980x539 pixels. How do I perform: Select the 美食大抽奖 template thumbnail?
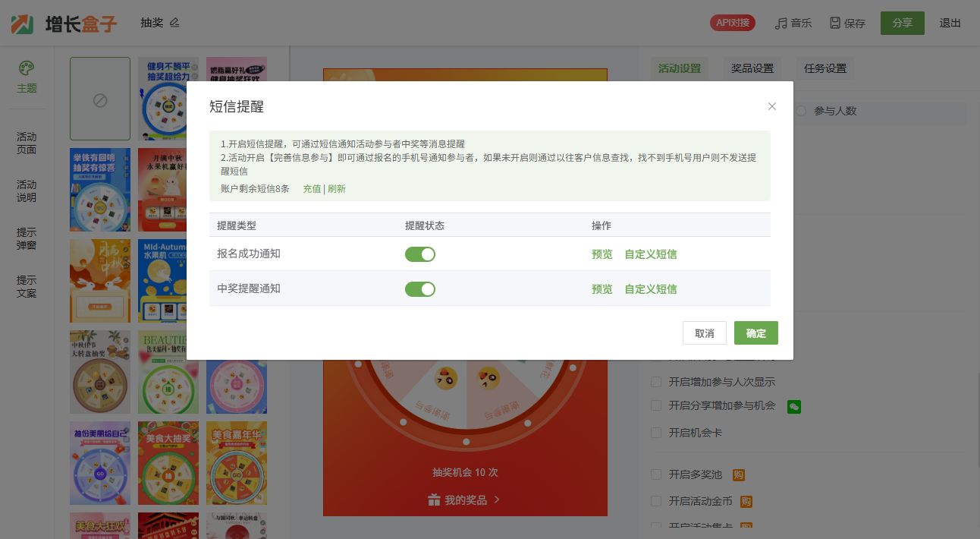[x=168, y=463]
